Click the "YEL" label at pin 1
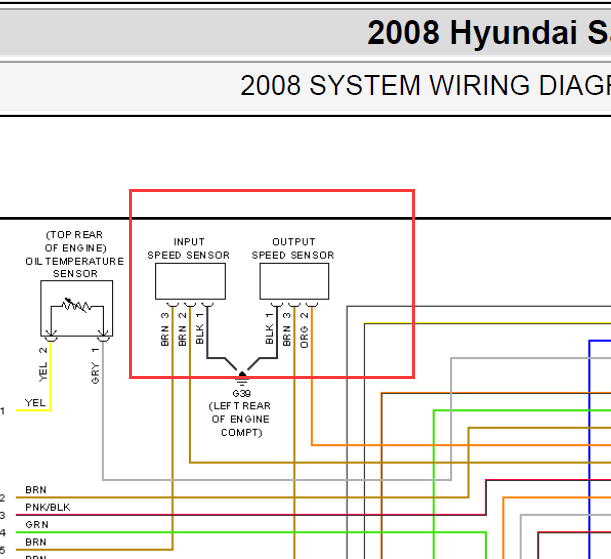The height and width of the screenshot is (559, 611). click(35, 403)
